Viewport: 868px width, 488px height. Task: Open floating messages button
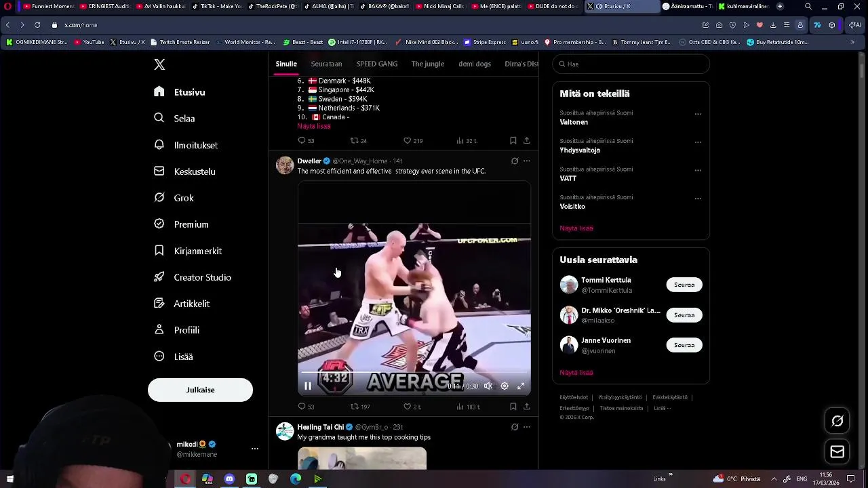837,451
